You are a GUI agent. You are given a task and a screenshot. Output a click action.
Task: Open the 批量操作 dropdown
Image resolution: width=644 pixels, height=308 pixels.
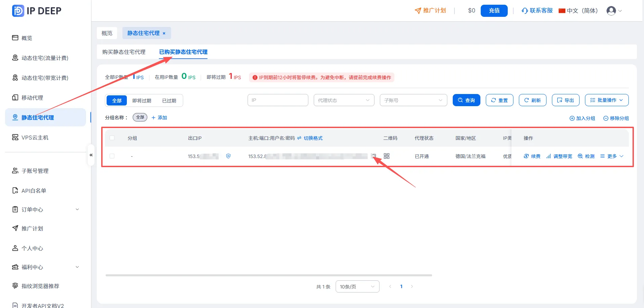[607, 100]
